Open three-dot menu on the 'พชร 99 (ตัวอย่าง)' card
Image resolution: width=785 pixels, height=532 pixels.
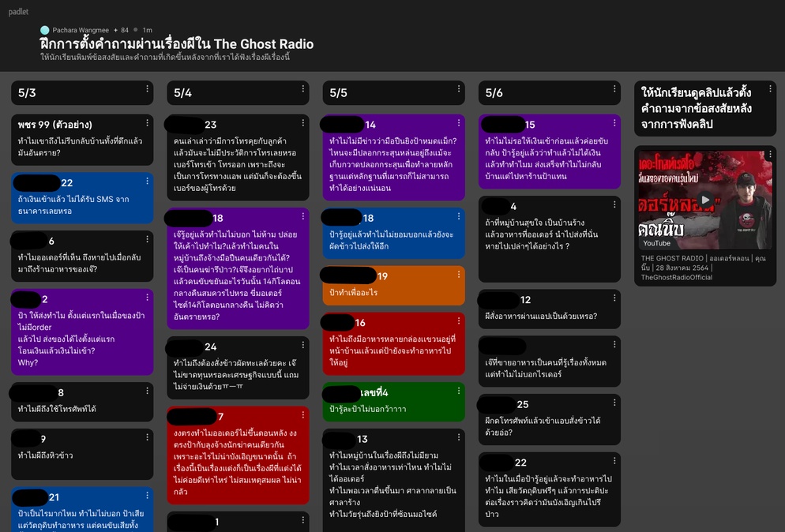[x=147, y=122]
